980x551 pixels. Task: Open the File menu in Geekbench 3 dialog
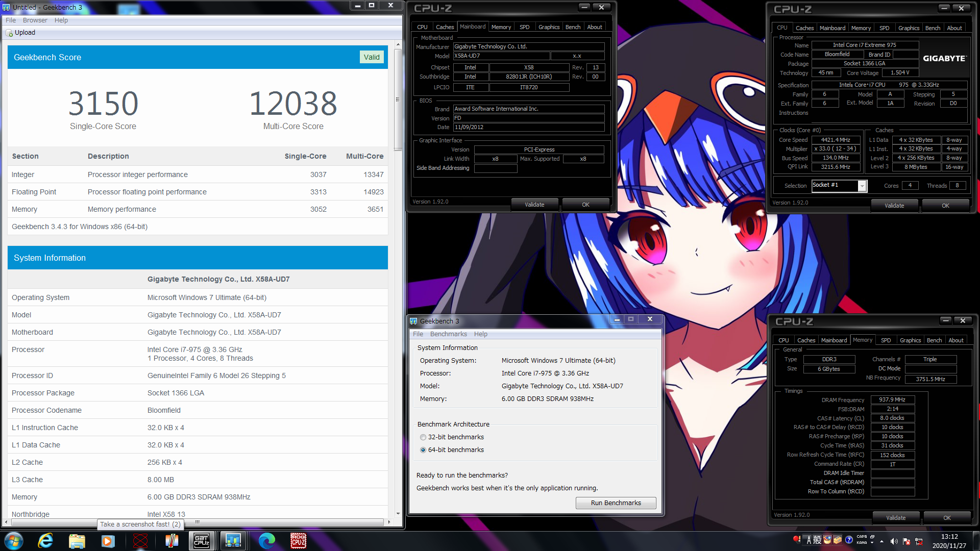(418, 334)
